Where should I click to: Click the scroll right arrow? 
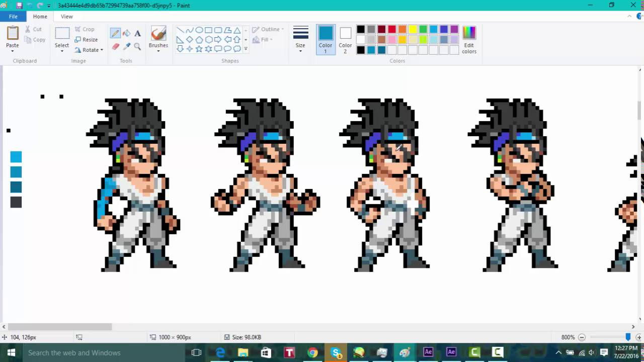tap(633, 327)
